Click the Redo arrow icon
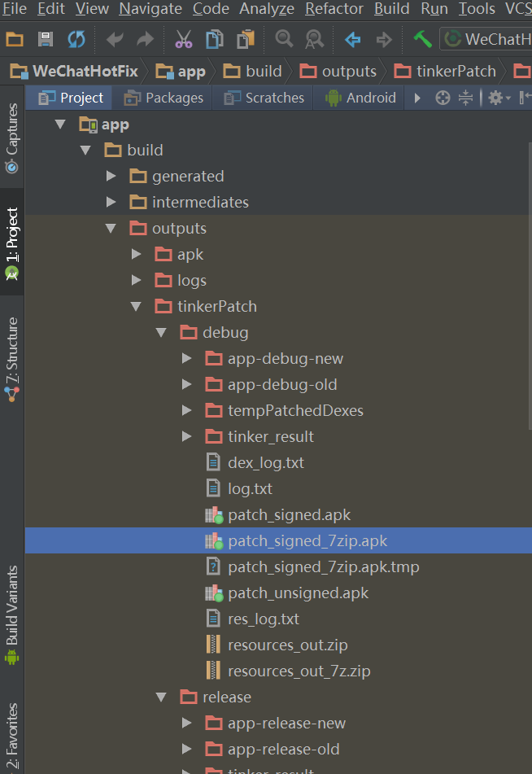Viewport: 532px width, 774px height. click(x=145, y=39)
